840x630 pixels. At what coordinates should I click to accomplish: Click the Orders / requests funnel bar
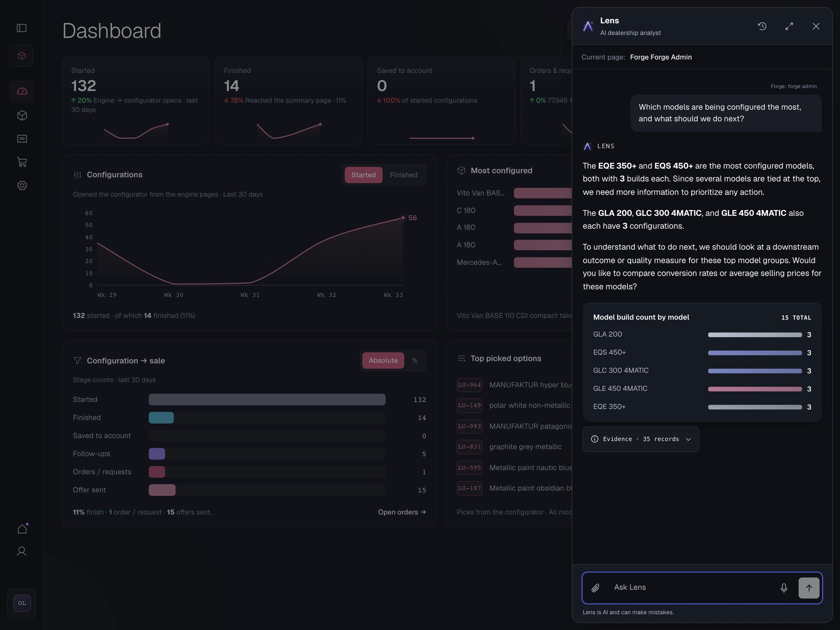(x=157, y=472)
